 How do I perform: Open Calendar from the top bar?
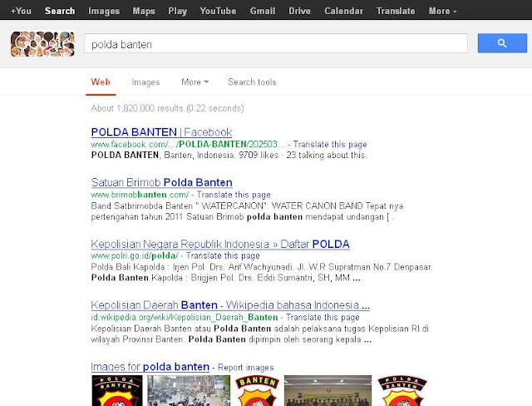click(343, 11)
